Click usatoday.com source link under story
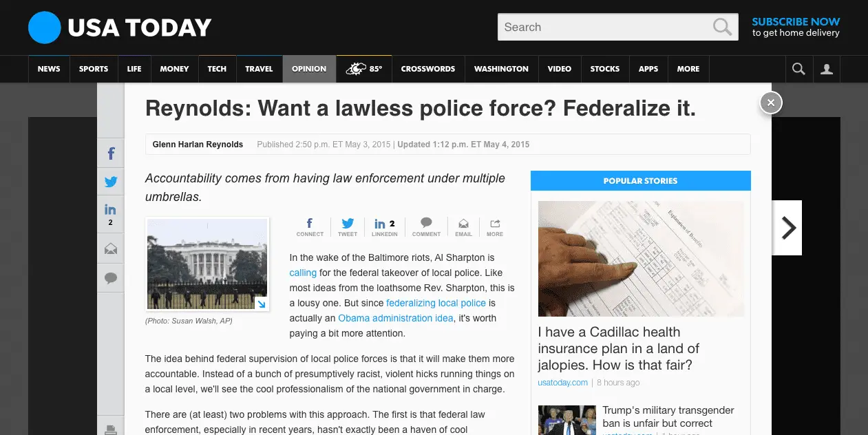 pos(563,383)
